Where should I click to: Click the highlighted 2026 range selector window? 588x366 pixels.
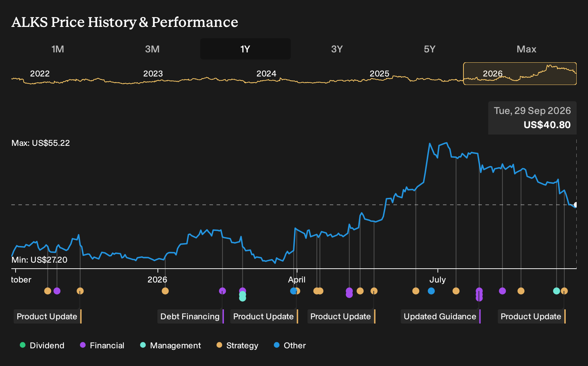pyautogui.click(x=520, y=74)
